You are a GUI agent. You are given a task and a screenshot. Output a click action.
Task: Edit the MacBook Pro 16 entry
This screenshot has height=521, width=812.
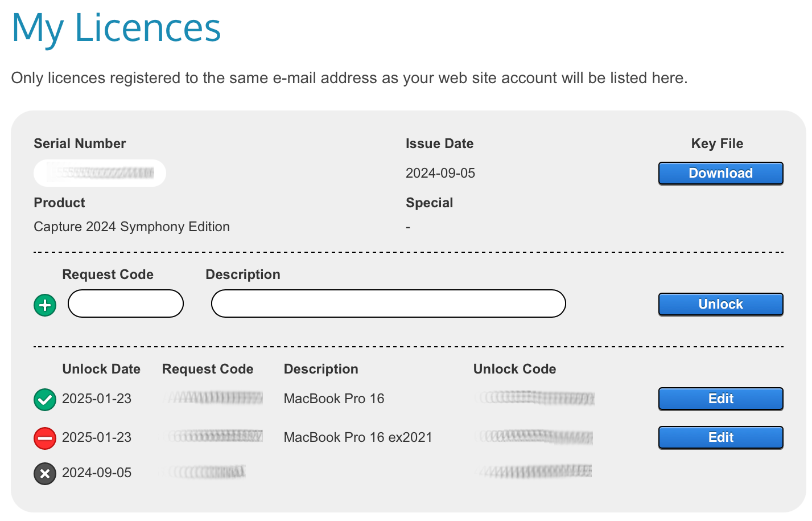720,399
